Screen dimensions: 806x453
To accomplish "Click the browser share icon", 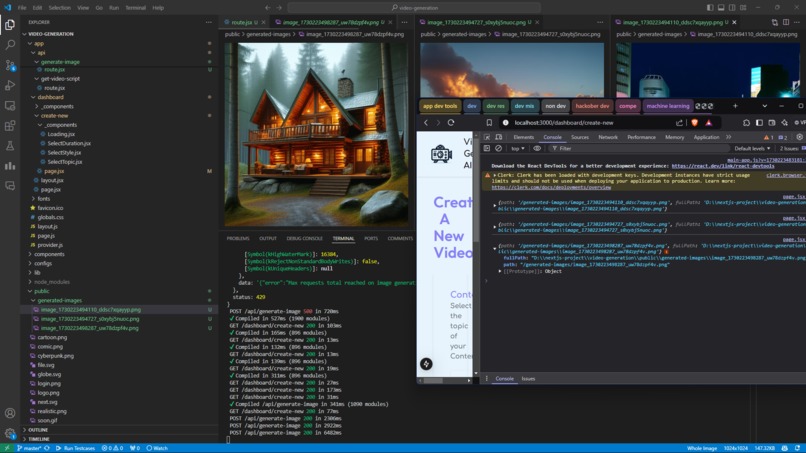I will point(680,123).
